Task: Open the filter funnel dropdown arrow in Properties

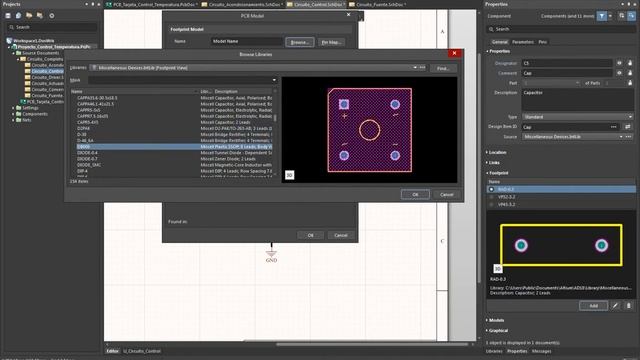Action: (610, 16)
